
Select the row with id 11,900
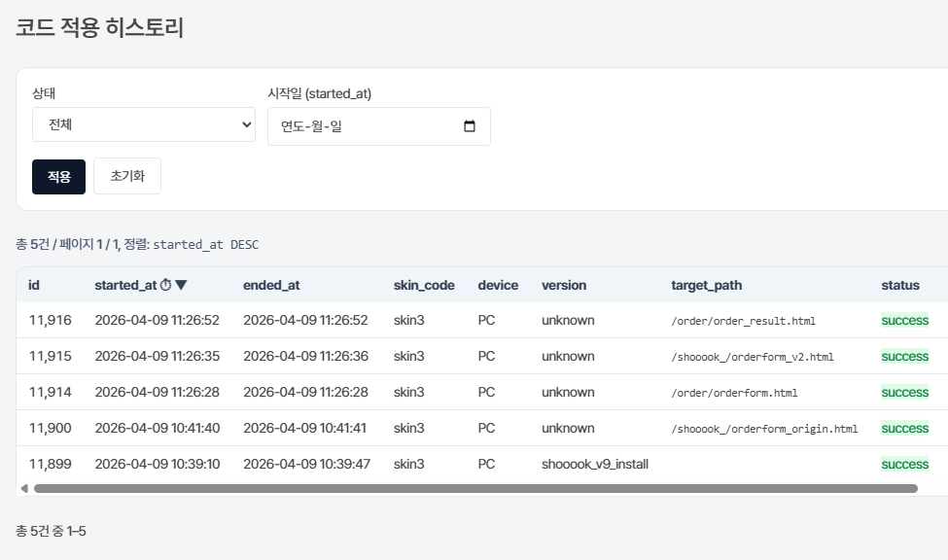point(482,428)
